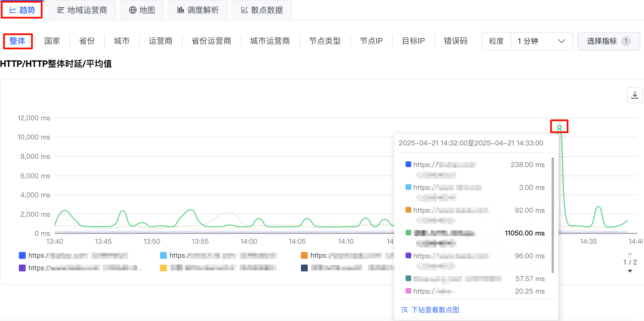Select the 城市运营商 dimension filter
This screenshot has width=644, height=321.
tap(270, 41)
